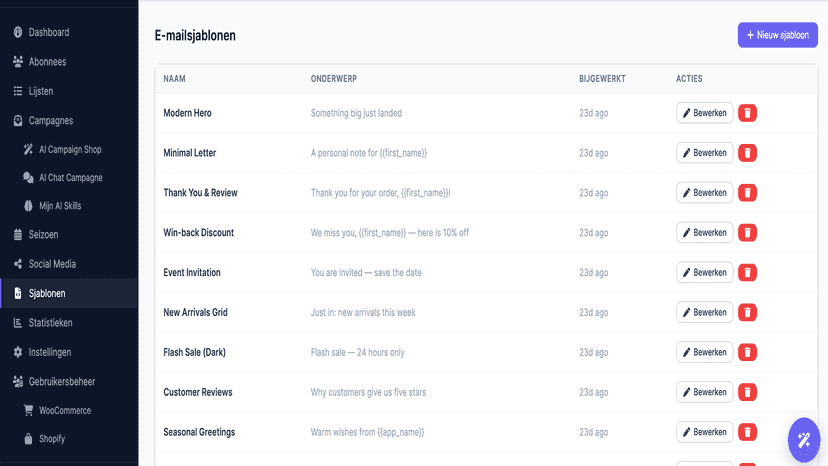Screen dimensions: 828x466
Task: Click trash icon for Event Invitation
Action: pos(747,273)
